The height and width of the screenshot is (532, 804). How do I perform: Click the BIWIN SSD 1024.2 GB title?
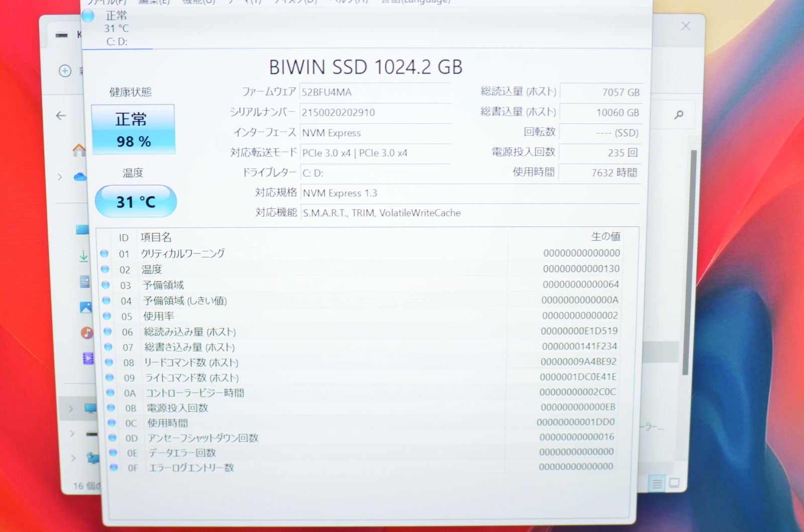(366, 67)
